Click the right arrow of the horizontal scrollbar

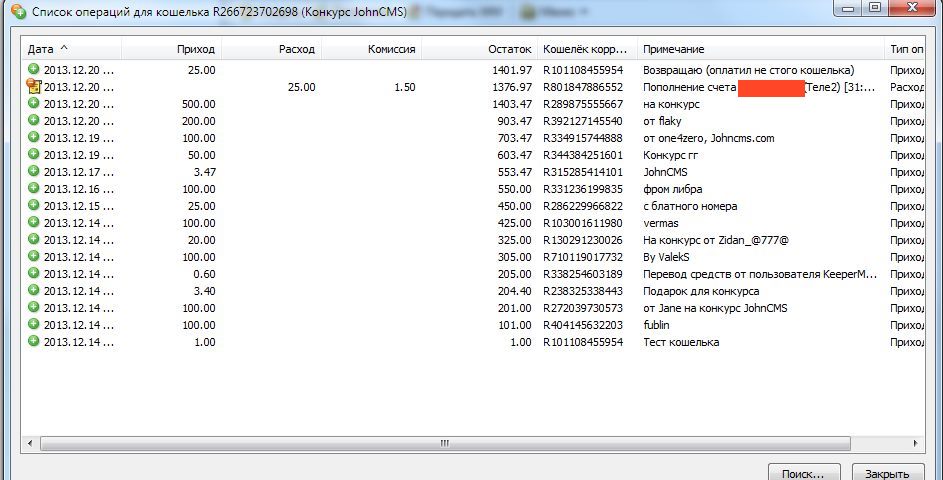[915, 443]
